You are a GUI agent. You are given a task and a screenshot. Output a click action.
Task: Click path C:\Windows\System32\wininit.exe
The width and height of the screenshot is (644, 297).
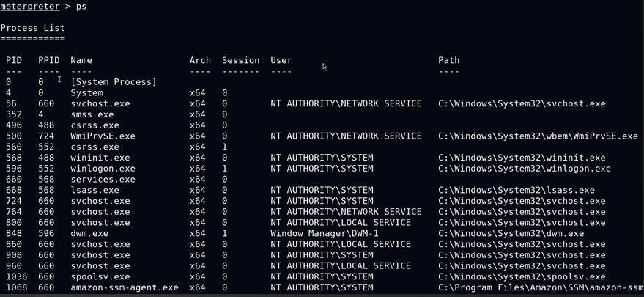[x=522, y=158]
